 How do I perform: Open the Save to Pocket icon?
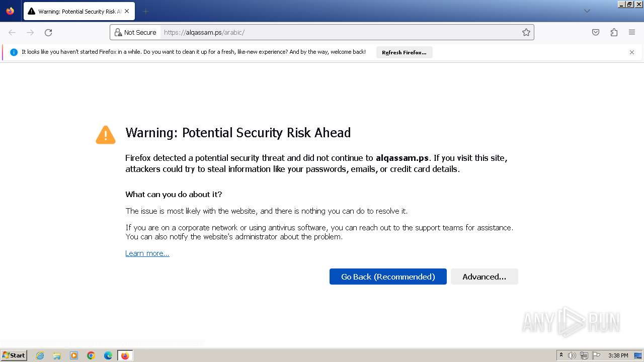point(596,32)
